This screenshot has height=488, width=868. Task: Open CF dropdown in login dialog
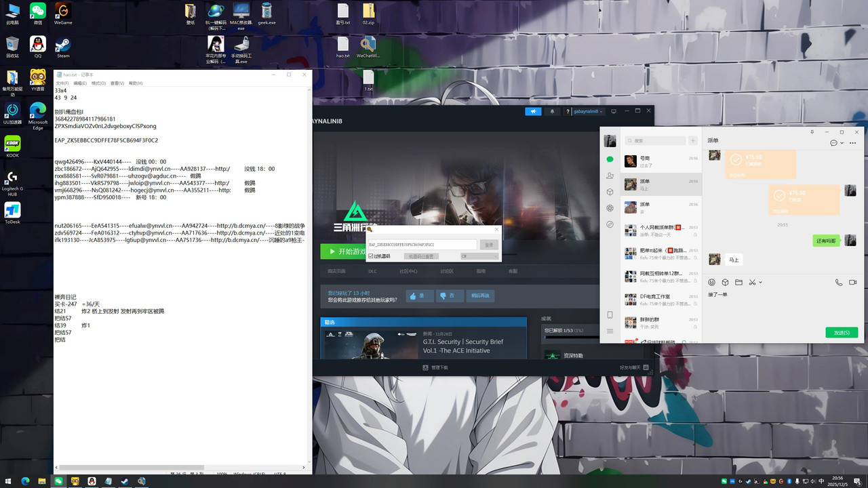pyautogui.click(x=479, y=256)
